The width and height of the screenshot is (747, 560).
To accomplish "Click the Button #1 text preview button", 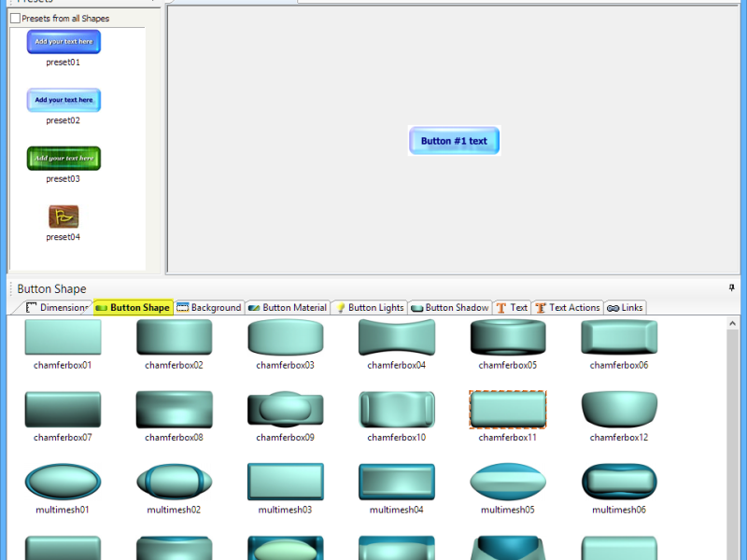I will (x=455, y=141).
